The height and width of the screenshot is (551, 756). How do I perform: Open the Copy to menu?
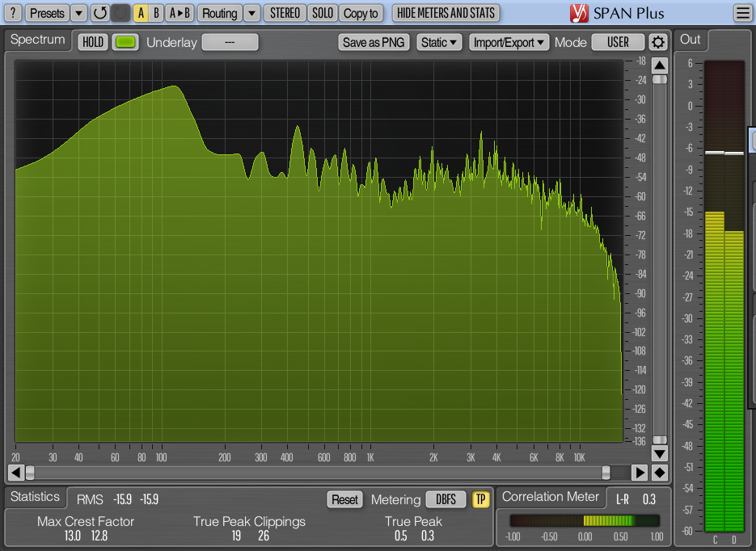[x=361, y=13]
